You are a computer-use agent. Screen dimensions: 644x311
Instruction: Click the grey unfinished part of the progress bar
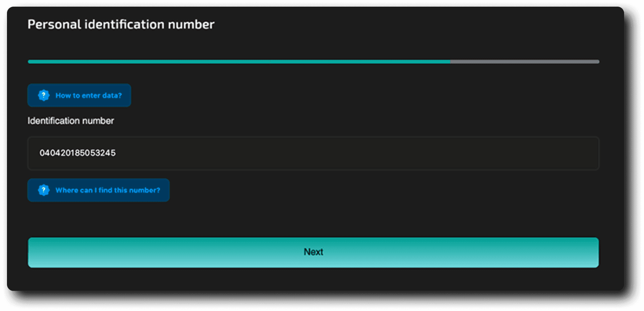tap(525, 62)
